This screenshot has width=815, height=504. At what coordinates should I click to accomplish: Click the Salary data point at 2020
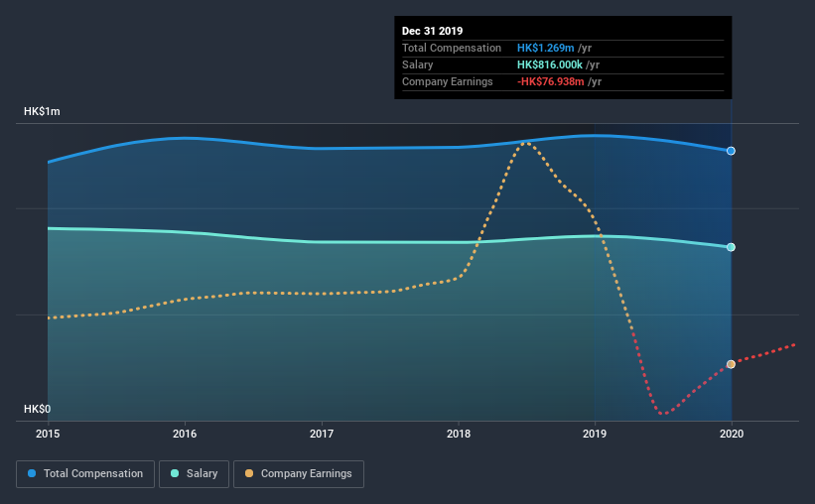[x=731, y=247]
